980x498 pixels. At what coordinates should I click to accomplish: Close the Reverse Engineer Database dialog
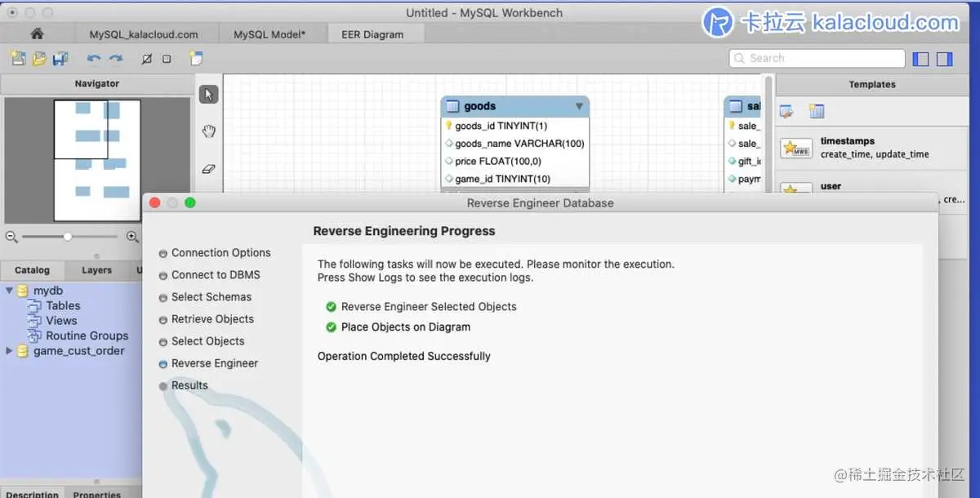[x=155, y=202]
